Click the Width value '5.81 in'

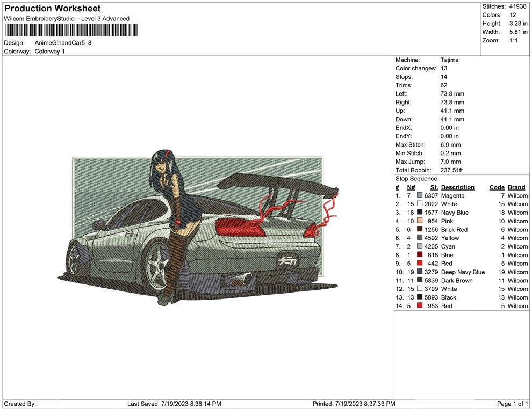point(519,32)
